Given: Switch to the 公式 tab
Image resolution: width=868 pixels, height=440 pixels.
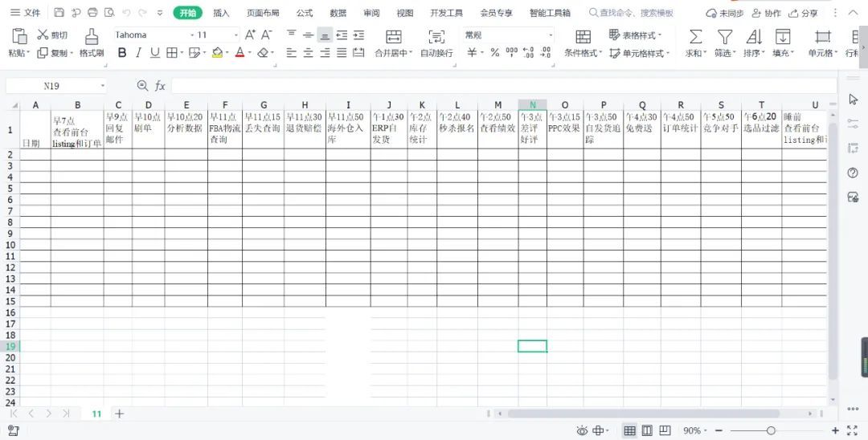Looking at the screenshot, I should 305,13.
